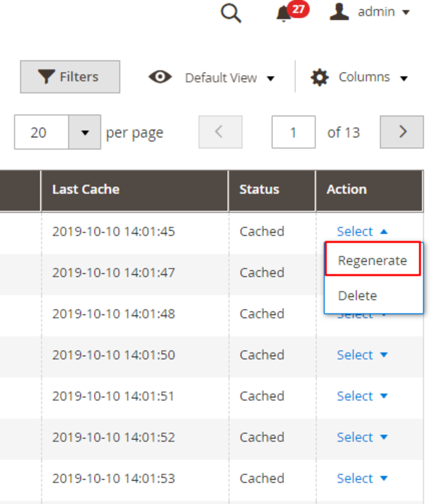Click the search magnifier icon

click(x=231, y=13)
